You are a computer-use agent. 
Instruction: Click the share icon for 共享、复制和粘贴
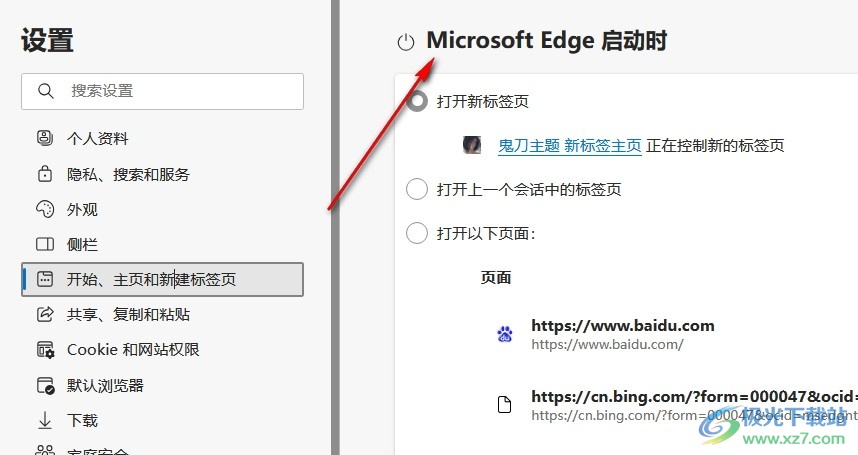tap(44, 314)
